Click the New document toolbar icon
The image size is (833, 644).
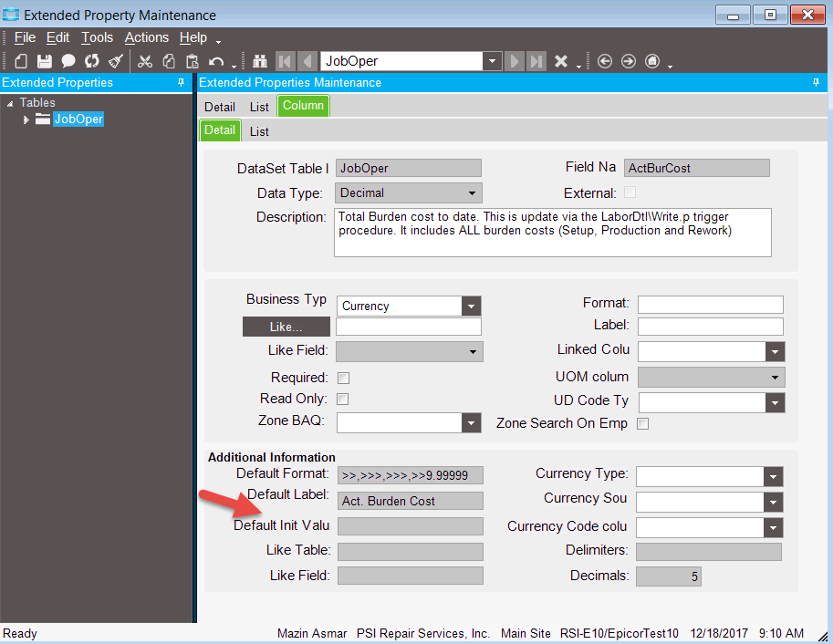[21, 61]
